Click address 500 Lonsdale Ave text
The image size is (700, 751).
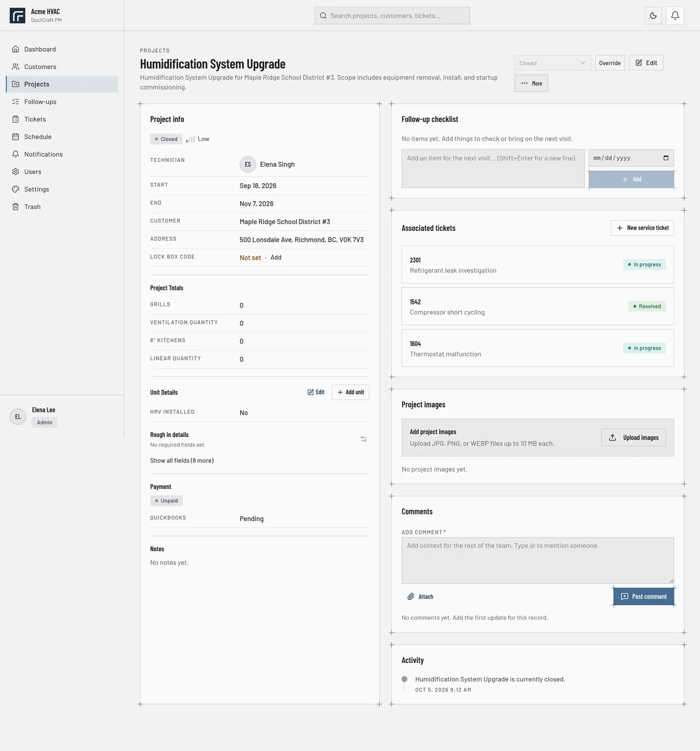tap(301, 240)
